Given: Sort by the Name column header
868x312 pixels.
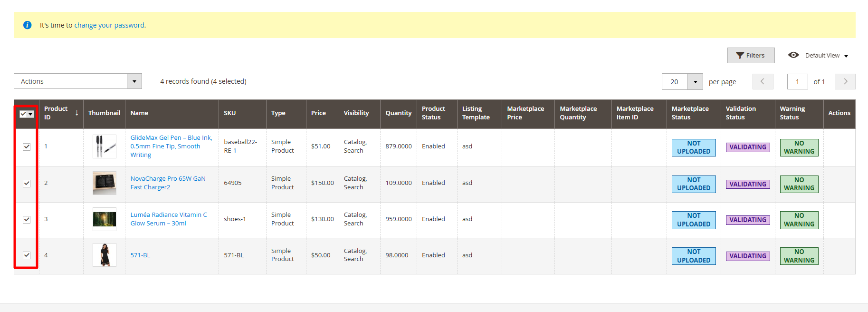Looking at the screenshot, I should [x=139, y=113].
